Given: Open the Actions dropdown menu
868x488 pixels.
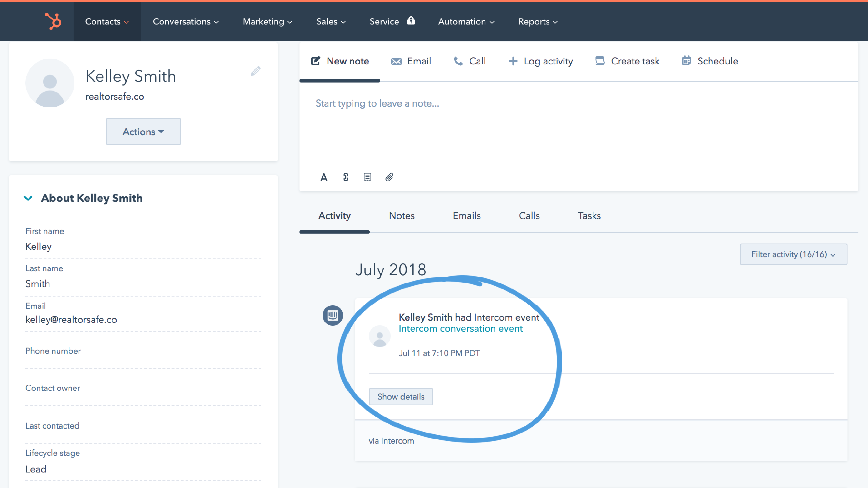Looking at the screenshot, I should pyautogui.click(x=143, y=132).
